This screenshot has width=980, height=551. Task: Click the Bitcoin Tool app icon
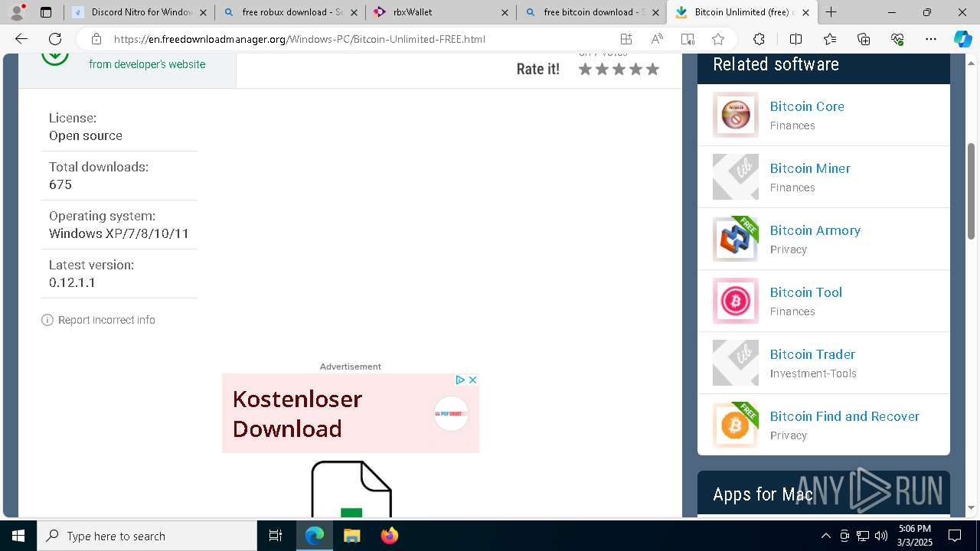pos(736,301)
